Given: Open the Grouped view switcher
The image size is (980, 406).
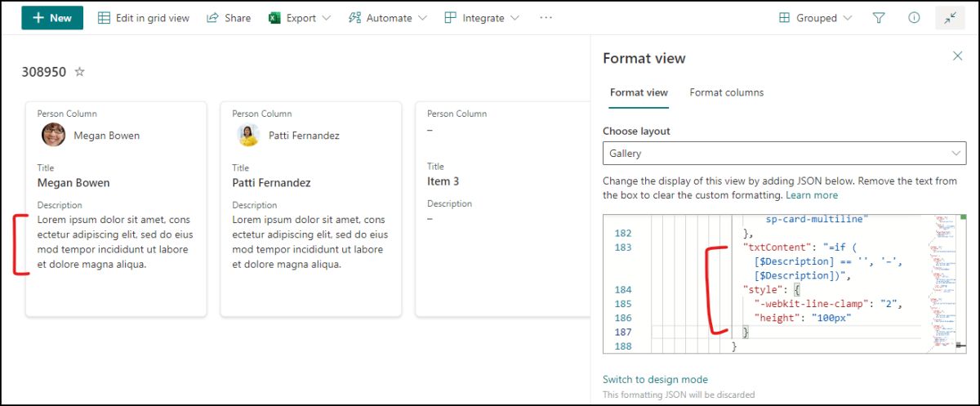Looking at the screenshot, I should coord(815,18).
